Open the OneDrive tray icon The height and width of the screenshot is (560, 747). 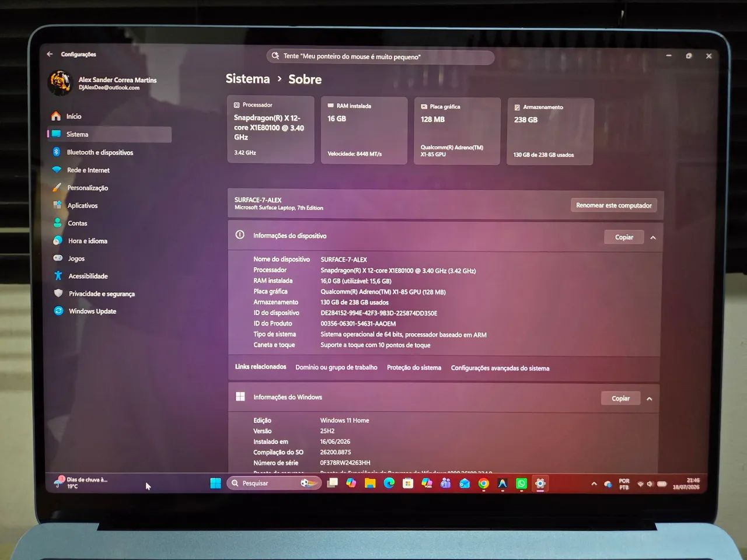pyautogui.click(x=608, y=484)
